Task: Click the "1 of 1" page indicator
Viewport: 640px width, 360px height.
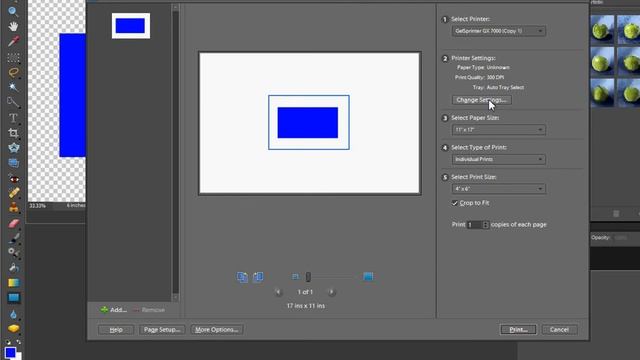Action: click(305, 292)
